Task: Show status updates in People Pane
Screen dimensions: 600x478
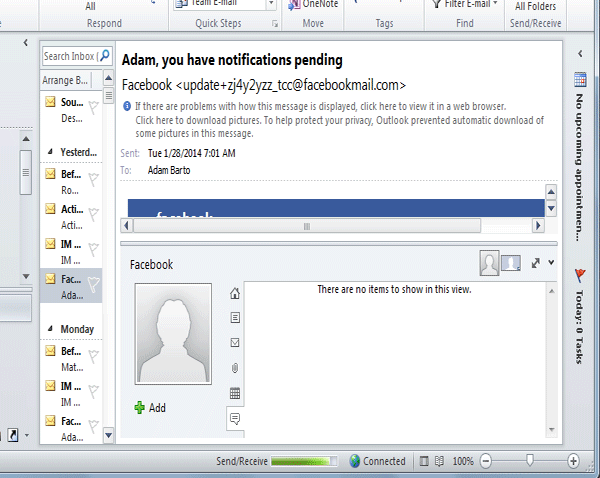Action: [x=235, y=418]
